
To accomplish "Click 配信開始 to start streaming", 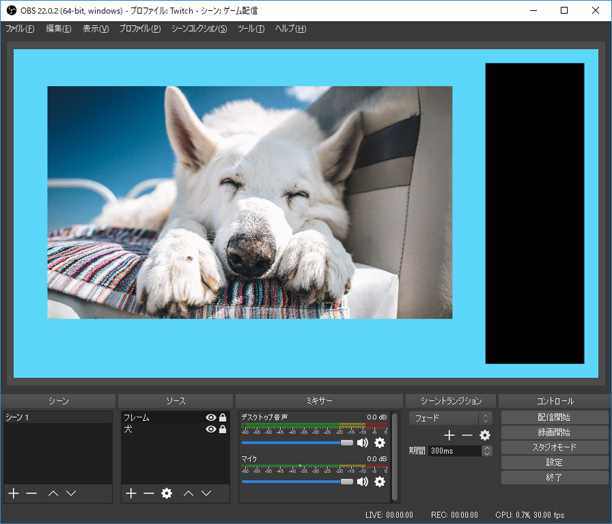I will (553, 417).
